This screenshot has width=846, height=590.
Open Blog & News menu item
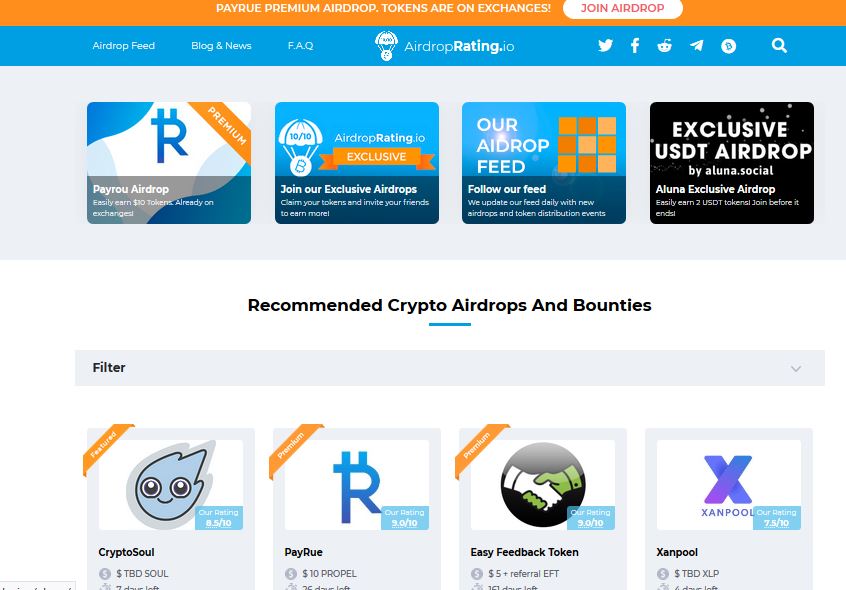point(221,46)
